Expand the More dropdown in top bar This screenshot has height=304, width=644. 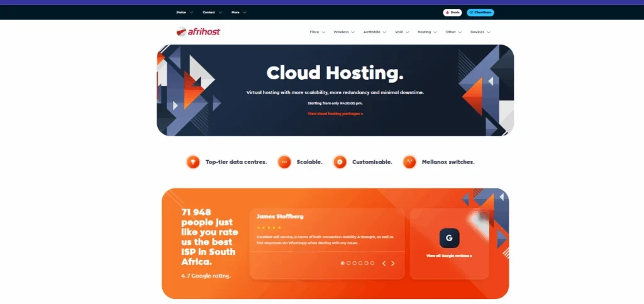click(x=238, y=13)
